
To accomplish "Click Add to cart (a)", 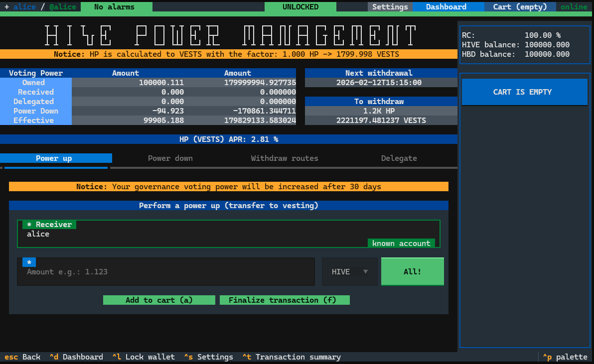I will pyautogui.click(x=159, y=300).
